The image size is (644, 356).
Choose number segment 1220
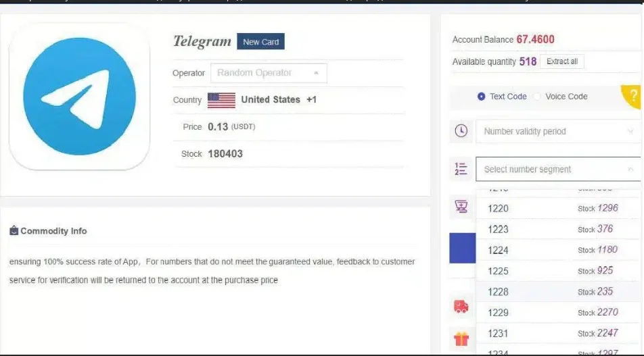tap(557, 208)
